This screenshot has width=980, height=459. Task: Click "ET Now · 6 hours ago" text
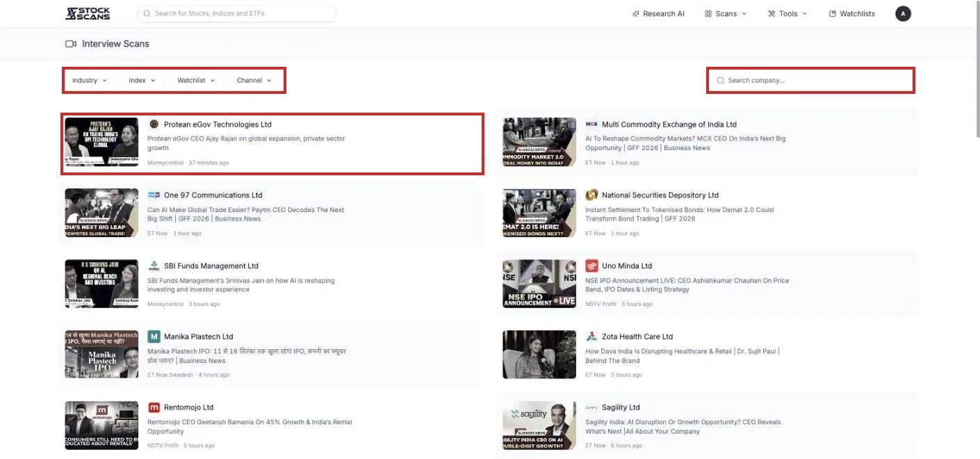614,446
